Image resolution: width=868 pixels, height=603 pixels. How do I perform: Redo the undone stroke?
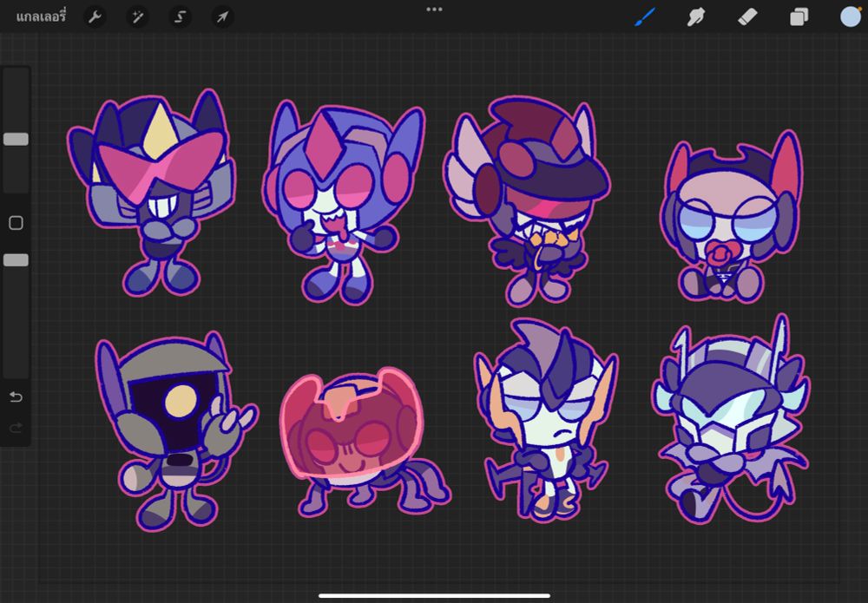click(x=16, y=427)
